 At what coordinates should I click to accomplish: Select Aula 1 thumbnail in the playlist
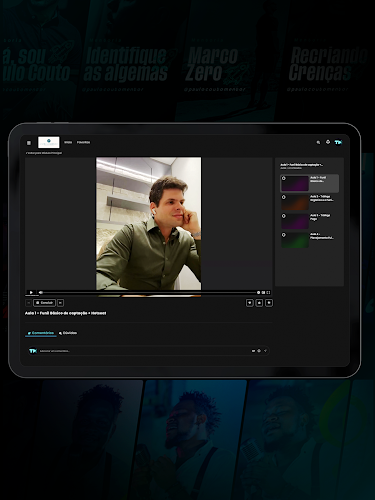click(295, 183)
